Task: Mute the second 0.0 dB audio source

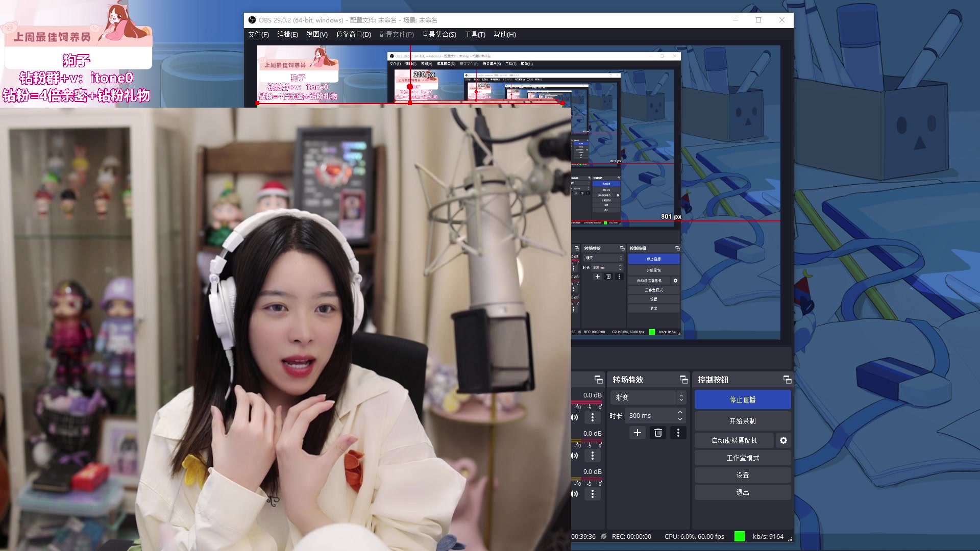Action: [x=575, y=456]
